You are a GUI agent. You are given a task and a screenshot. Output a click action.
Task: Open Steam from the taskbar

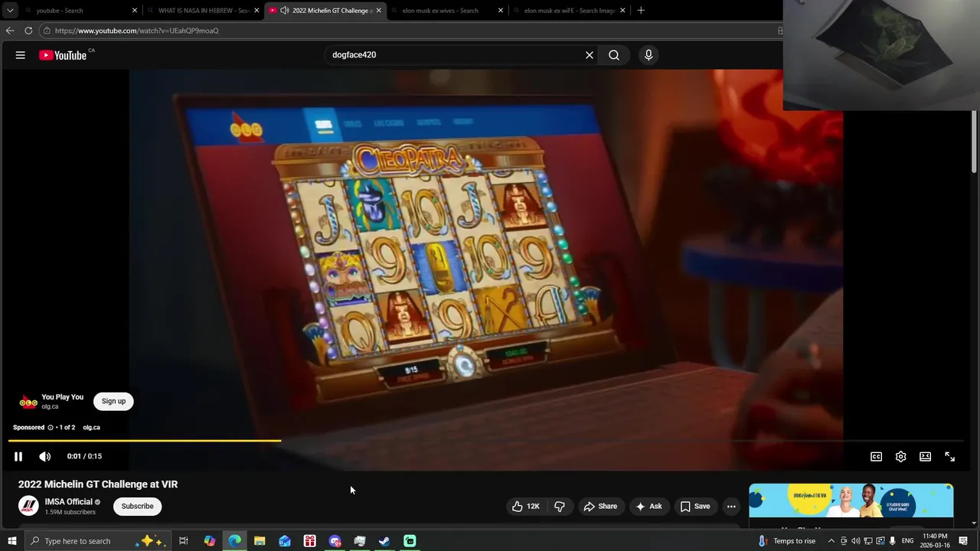click(384, 541)
